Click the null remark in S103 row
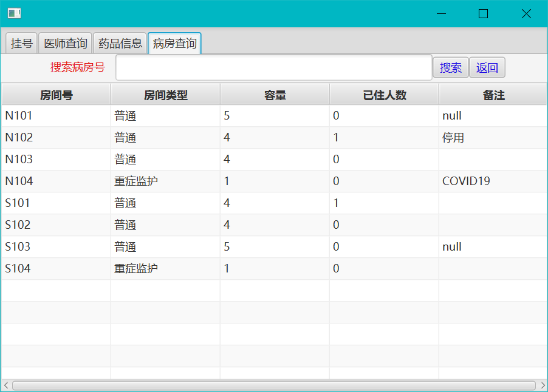The image size is (548, 392). 452,247
